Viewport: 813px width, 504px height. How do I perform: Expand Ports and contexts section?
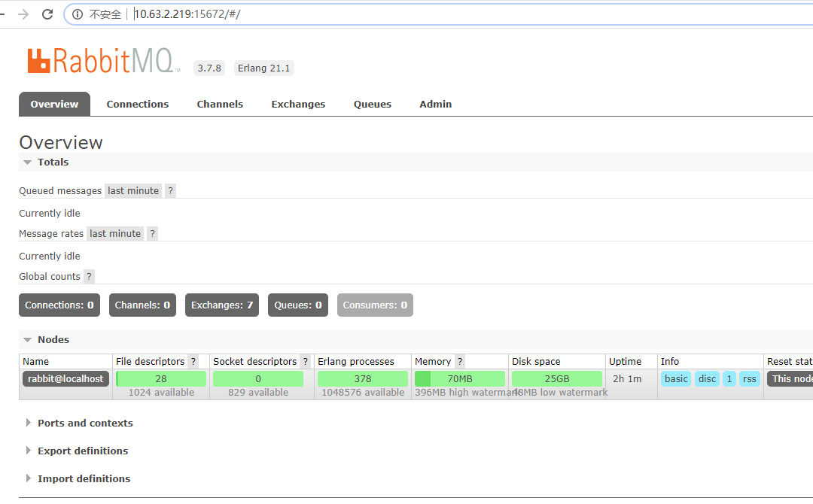pyautogui.click(x=84, y=424)
